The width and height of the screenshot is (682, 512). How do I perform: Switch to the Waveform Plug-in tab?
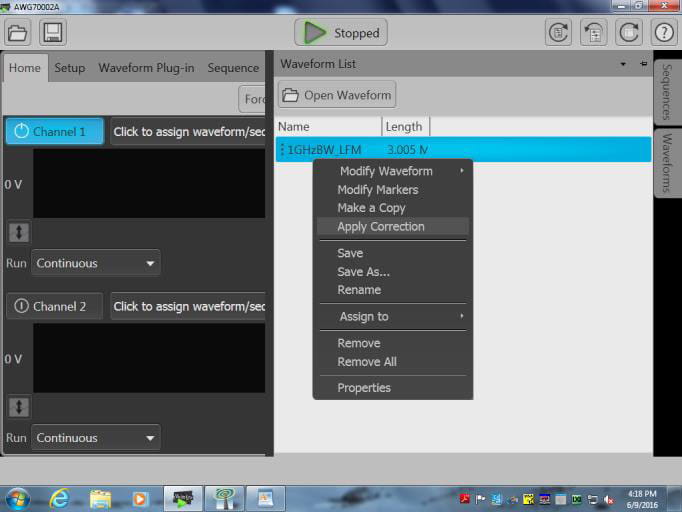pos(146,68)
